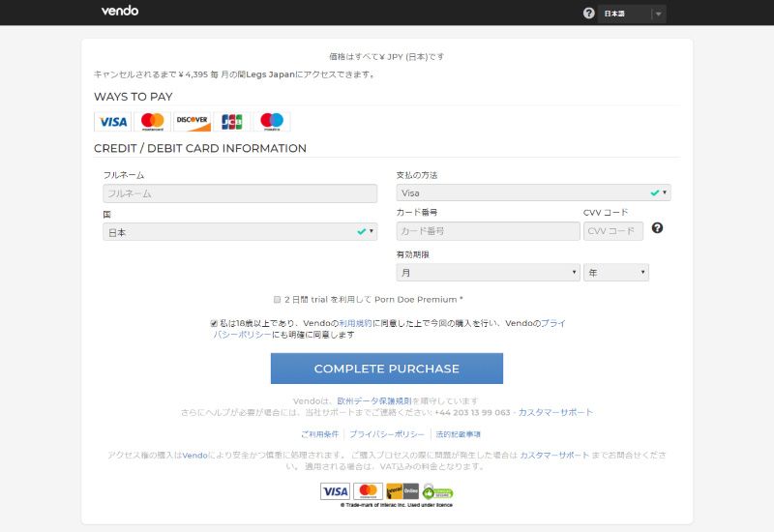Click the footer VISA logo
The width and height of the screenshot is (774, 532).
[335, 491]
